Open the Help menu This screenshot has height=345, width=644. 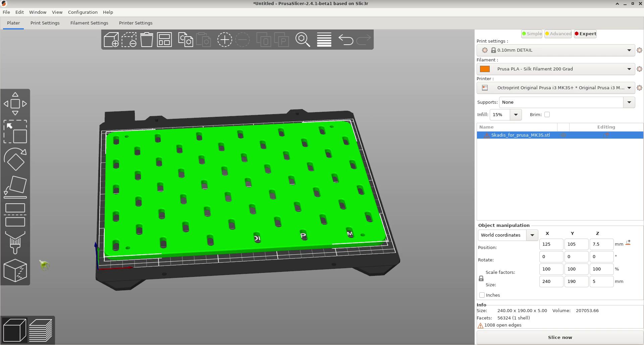(x=108, y=12)
